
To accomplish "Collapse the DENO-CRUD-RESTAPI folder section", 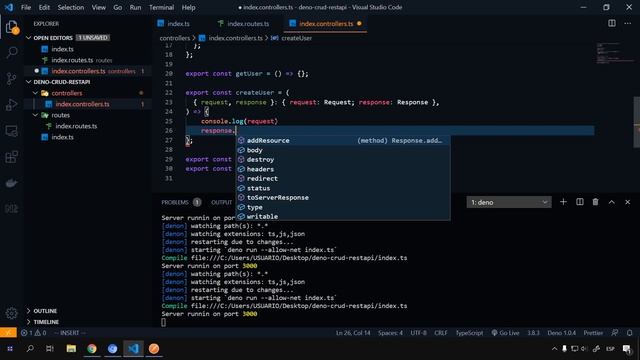I will 29,82.
